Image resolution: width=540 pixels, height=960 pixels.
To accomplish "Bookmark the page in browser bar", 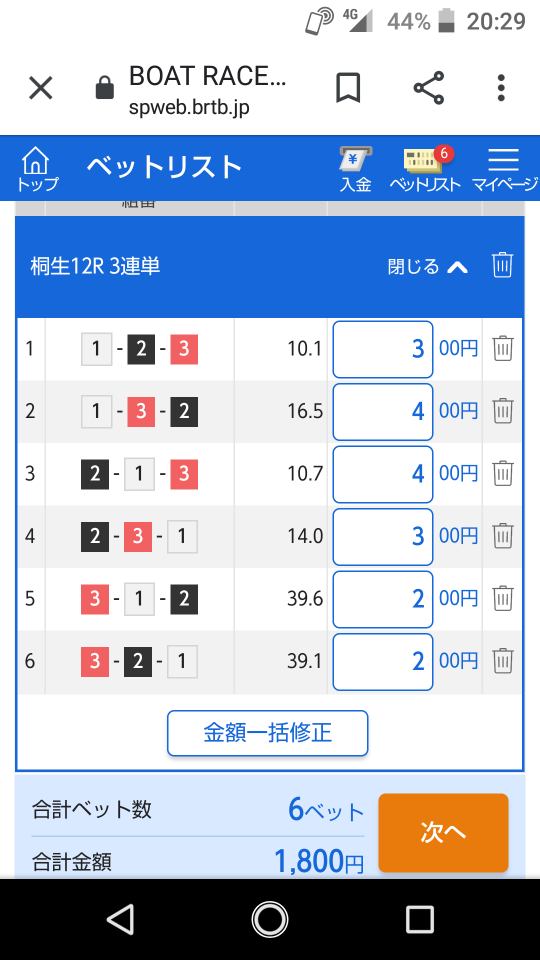I will click(x=348, y=88).
